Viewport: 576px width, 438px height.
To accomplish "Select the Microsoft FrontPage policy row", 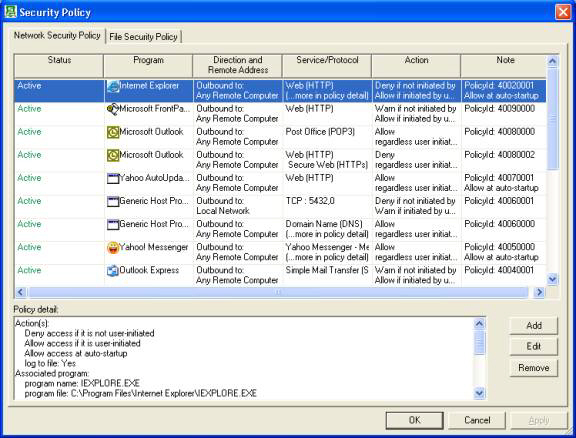I will [x=280, y=114].
